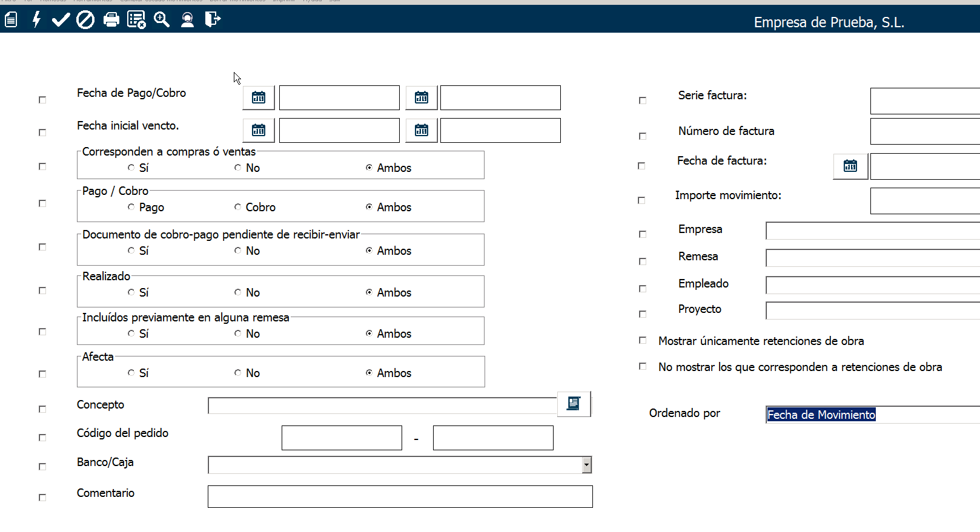The width and height of the screenshot is (980, 532).
Task: Expand the Banco/Caja dropdown arrow
Action: coord(586,465)
